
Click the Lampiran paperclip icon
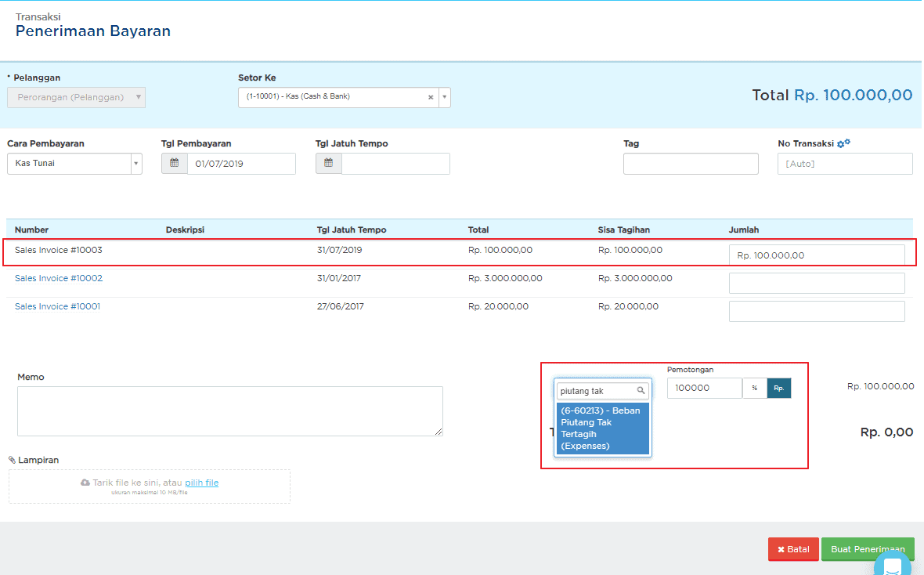point(12,460)
